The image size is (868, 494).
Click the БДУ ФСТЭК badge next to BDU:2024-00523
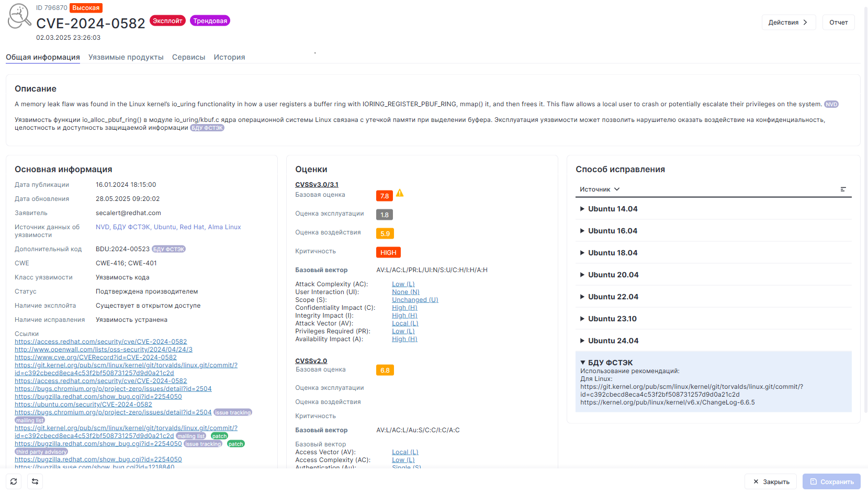coord(168,249)
